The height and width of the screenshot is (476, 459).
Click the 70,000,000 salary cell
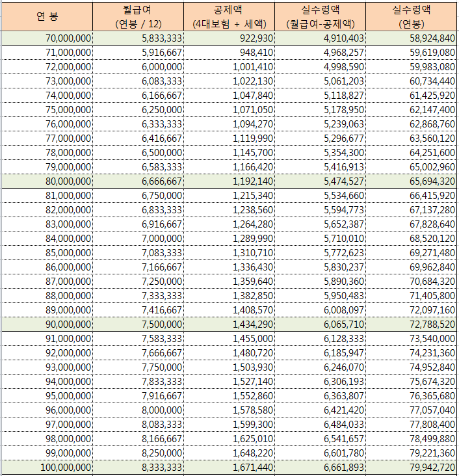pyautogui.click(x=47, y=38)
